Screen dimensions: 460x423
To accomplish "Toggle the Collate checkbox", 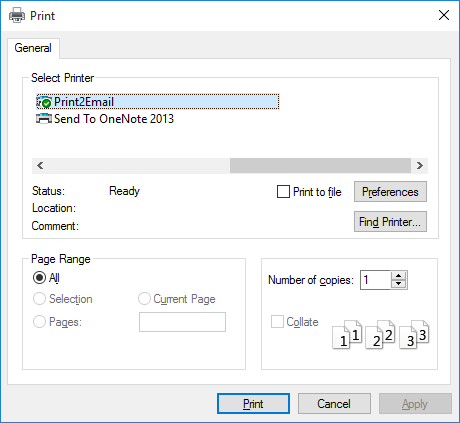I will click(277, 322).
